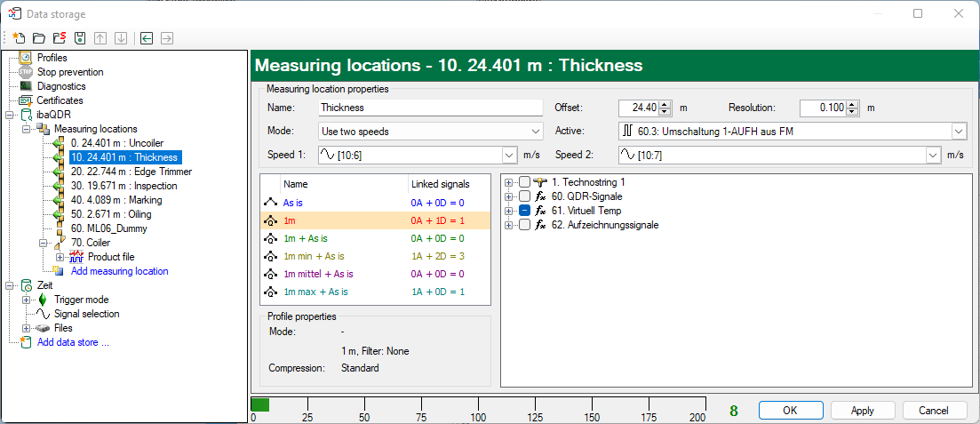This screenshot has height=424, width=980.
Task: Increase the Offset value with up stepper
Action: [665, 104]
